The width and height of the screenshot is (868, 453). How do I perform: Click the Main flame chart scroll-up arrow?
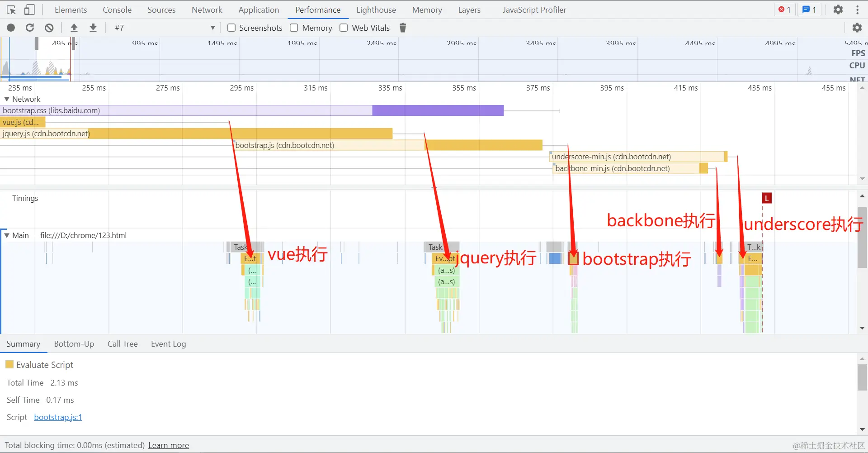point(862,196)
